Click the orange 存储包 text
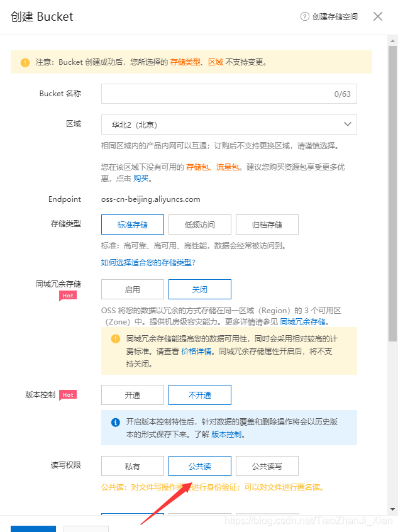Image resolution: width=398 pixels, height=532 pixels. pos(197,167)
